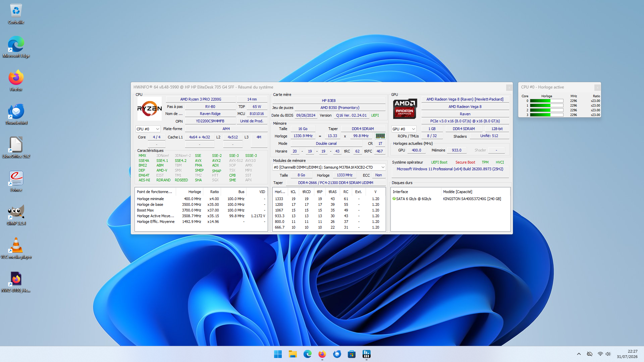Open Microsoft Edge from the taskbar
Image resolution: width=644 pixels, height=362 pixels.
[308, 354]
